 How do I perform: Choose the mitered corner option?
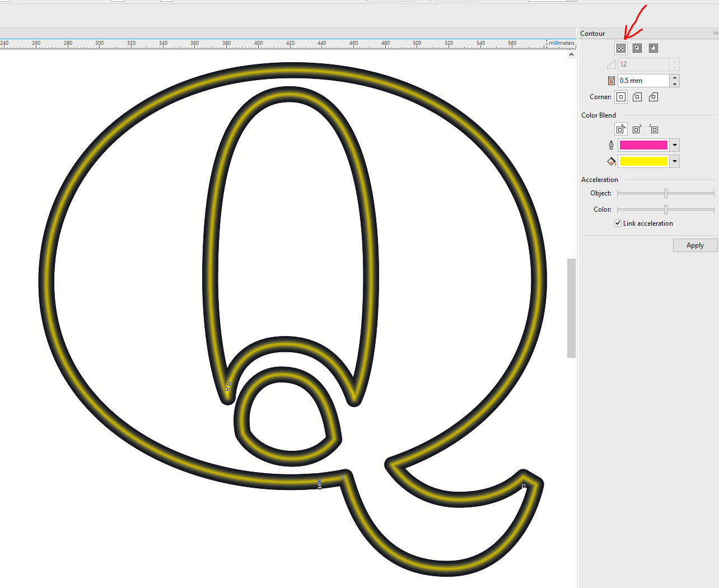621,97
